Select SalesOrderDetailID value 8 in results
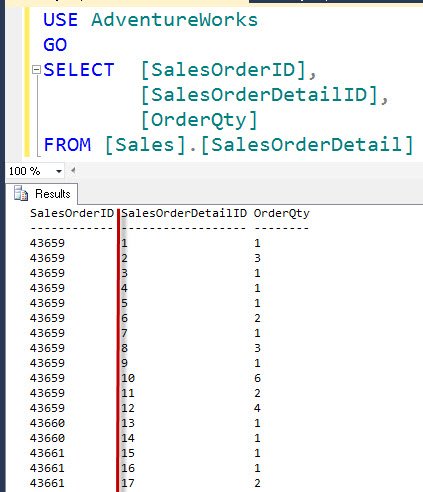 point(124,348)
